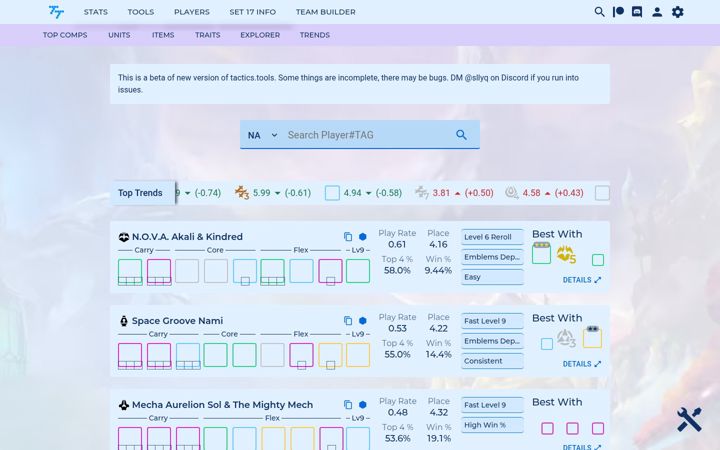Click the trait icon with 5.99 trend
This screenshot has width=720, height=450.
(x=242, y=192)
